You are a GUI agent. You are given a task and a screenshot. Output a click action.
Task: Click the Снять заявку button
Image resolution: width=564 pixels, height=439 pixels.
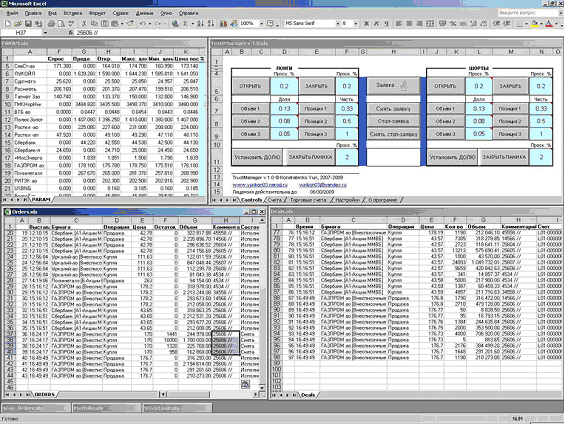393,109
